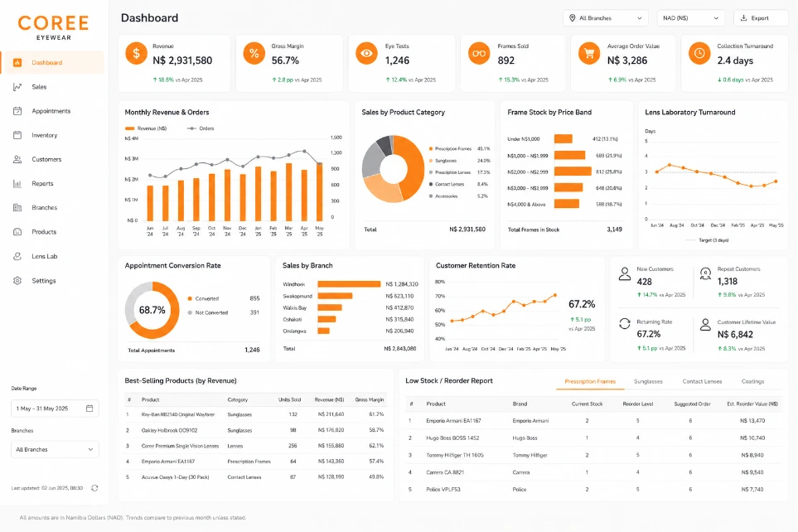Click the Branches building icon
798x532 pixels.
click(17, 208)
